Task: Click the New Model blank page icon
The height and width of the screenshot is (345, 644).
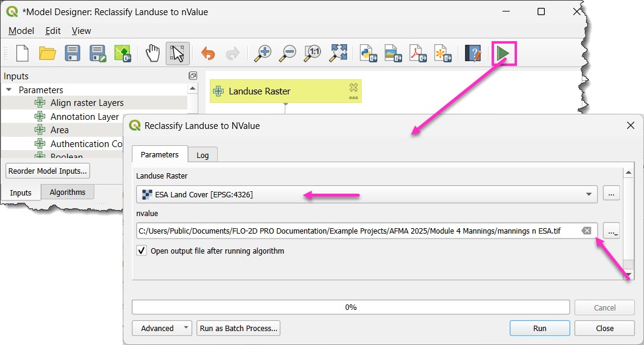Action: (x=22, y=53)
